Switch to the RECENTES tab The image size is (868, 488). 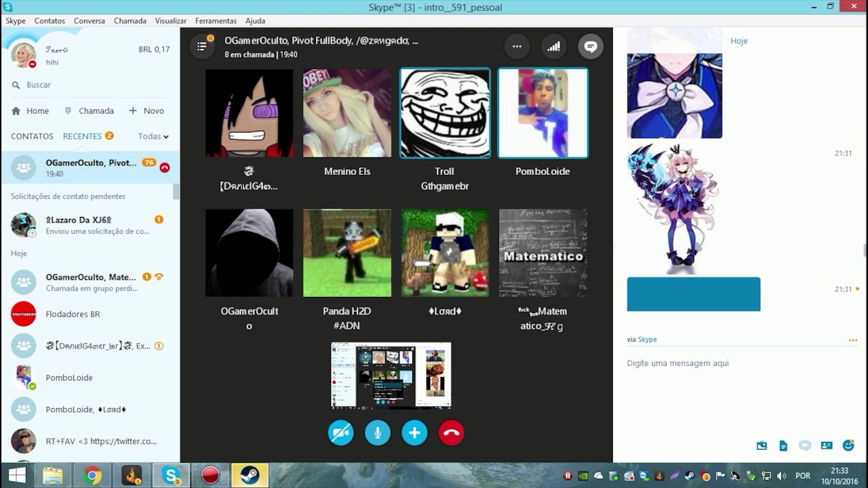82,136
